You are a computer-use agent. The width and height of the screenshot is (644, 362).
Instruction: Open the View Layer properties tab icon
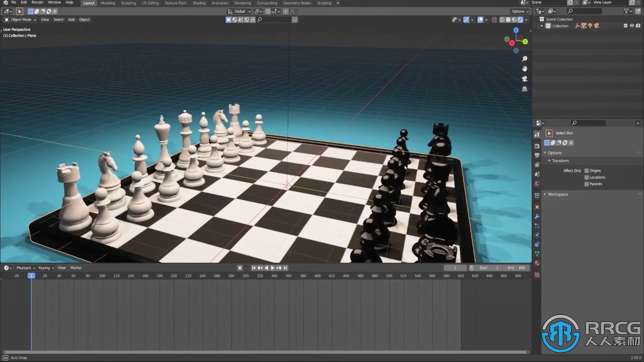click(x=537, y=165)
